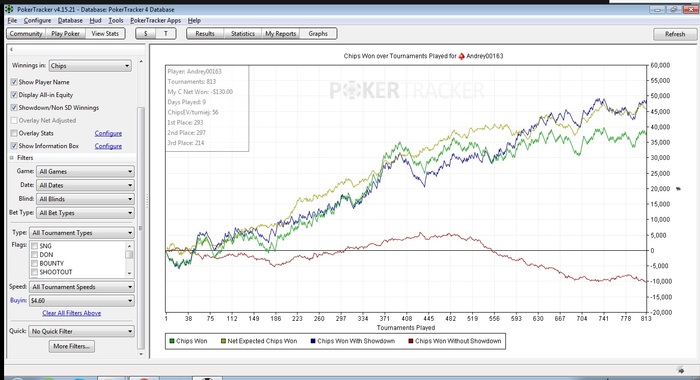
Task: Collapse left panel using the small arrow
Action: click(x=11, y=50)
